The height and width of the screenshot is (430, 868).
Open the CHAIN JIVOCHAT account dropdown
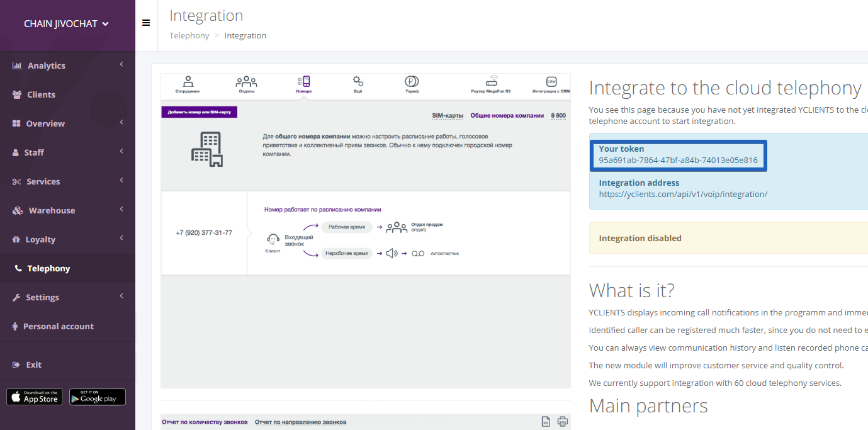coord(67,24)
